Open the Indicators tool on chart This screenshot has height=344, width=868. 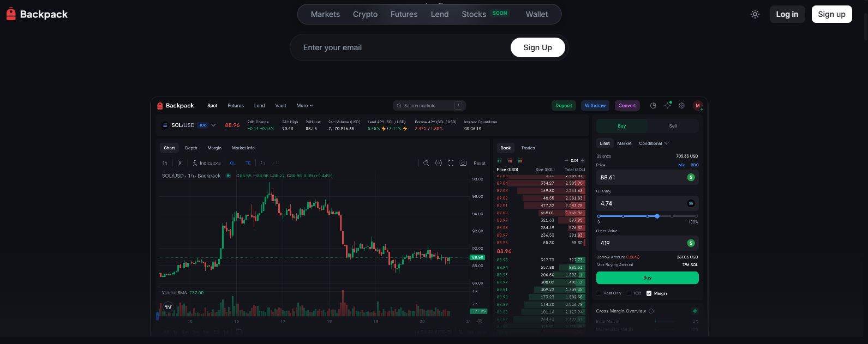click(207, 163)
